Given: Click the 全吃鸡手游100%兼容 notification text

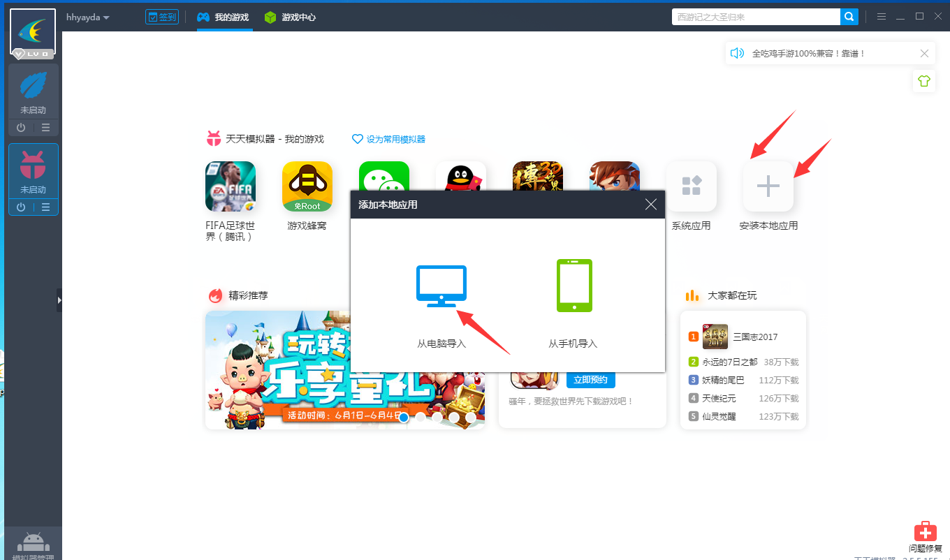Looking at the screenshot, I should 809,53.
